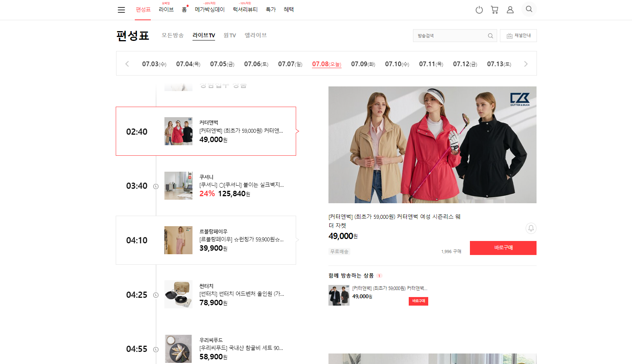The image size is (632, 364).
Task: Go to previous dates with left arrow
Action: [x=127, y=64]
